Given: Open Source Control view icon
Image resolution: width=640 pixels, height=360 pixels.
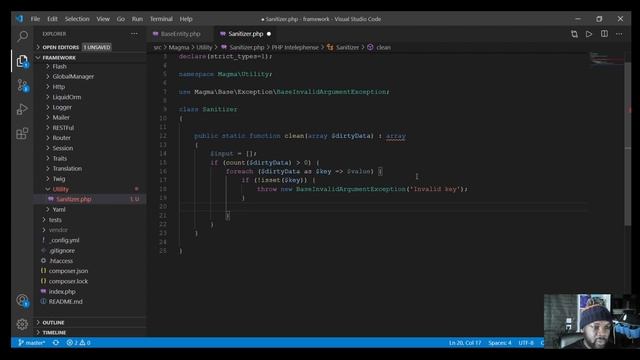Looking at the screenshot, I should [x=22, y=85].
